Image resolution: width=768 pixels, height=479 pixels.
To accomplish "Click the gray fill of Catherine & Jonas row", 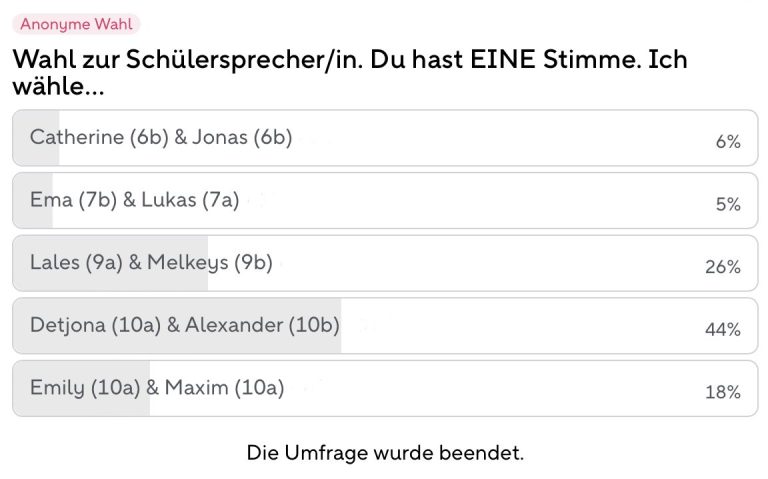I will click(x=36, y=138).
